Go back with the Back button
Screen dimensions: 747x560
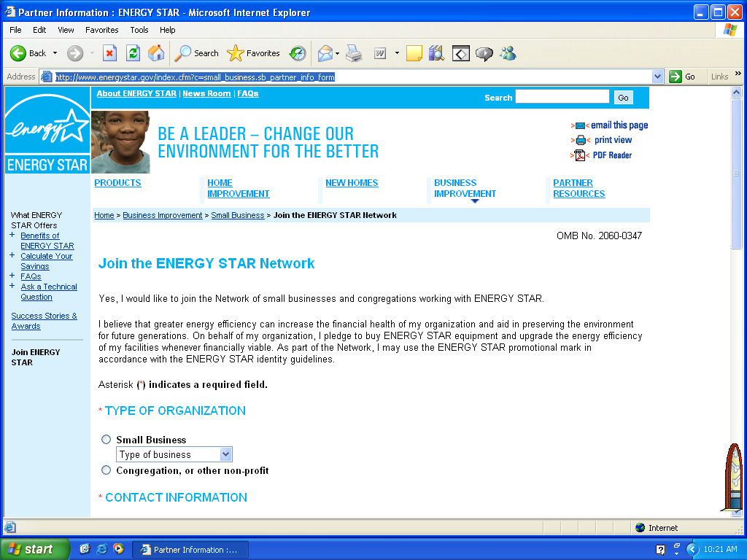28,53
